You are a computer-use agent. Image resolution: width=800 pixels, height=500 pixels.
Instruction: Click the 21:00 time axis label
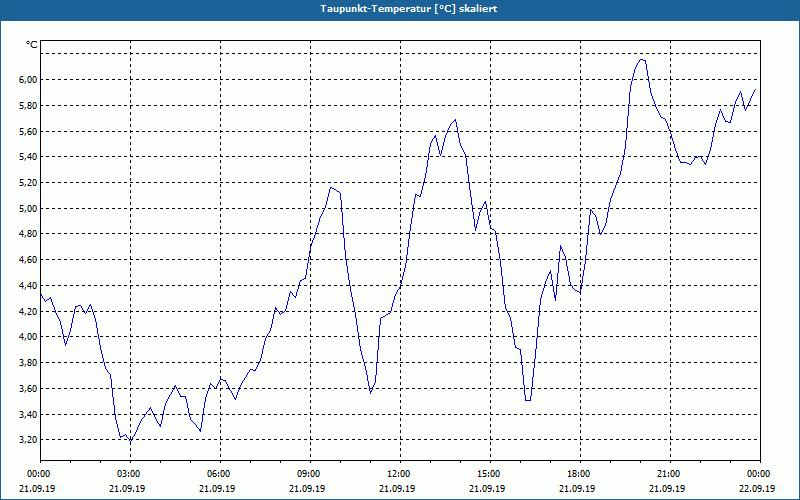(670, 474)
